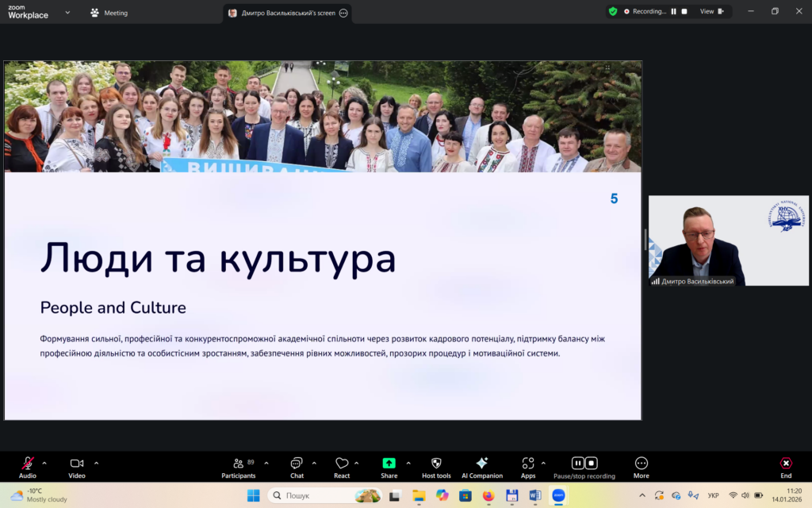Pause the recording in the toolbar
812x508 pixels.
[578, 464]
